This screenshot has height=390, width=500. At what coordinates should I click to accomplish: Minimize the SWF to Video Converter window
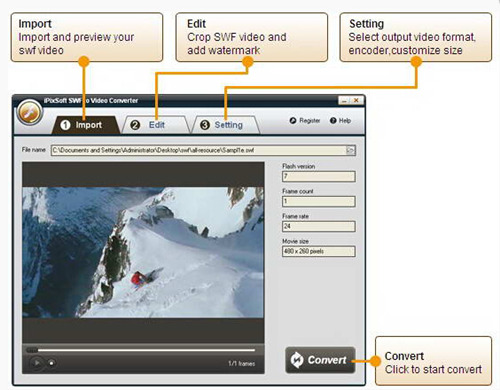click(344, 100)
